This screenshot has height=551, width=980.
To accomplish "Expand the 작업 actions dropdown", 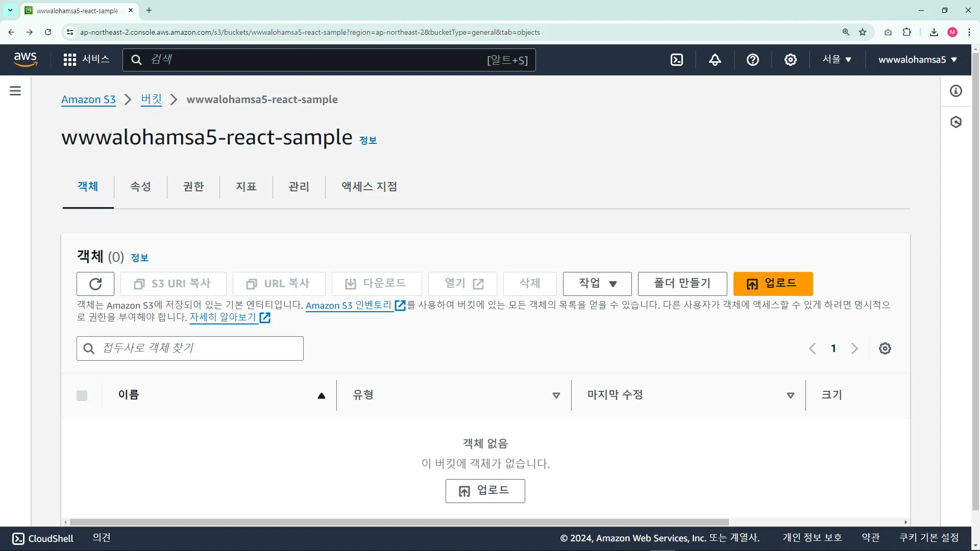I will pos(597,284).
